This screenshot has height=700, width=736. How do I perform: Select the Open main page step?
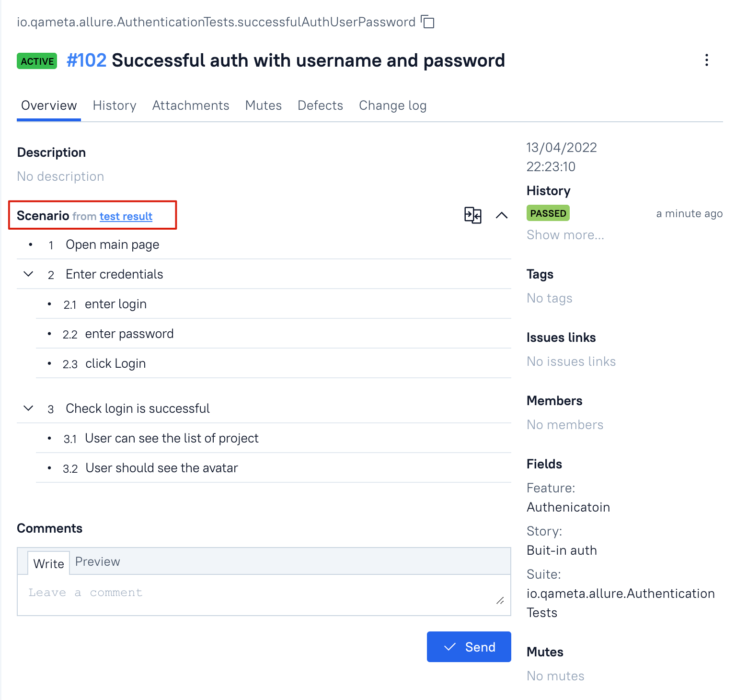tap(113, 245)
